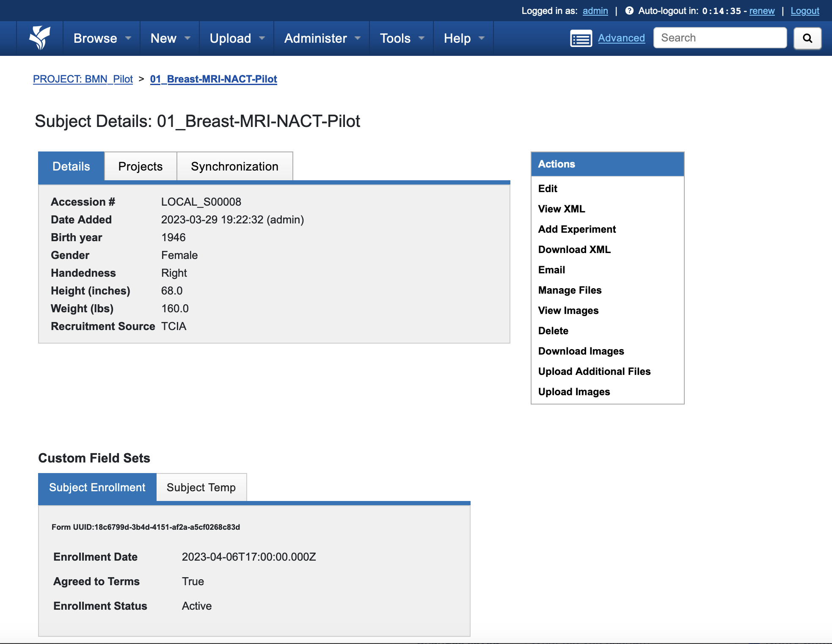
Task: Expand the Upload menu
Action: (237, 38)
